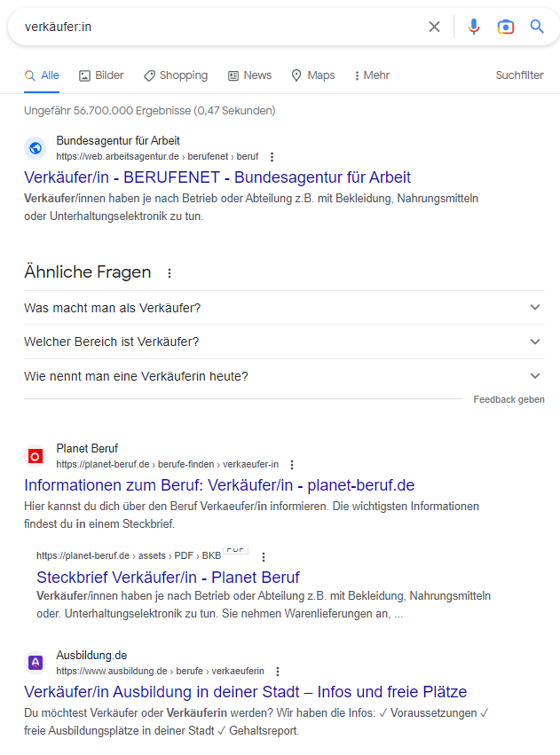Image resolution: width=560 pixels, height=755 pixels.
Task: Clear the search box with the X icon
Action: pyautogui.click(x=434, y=27)
